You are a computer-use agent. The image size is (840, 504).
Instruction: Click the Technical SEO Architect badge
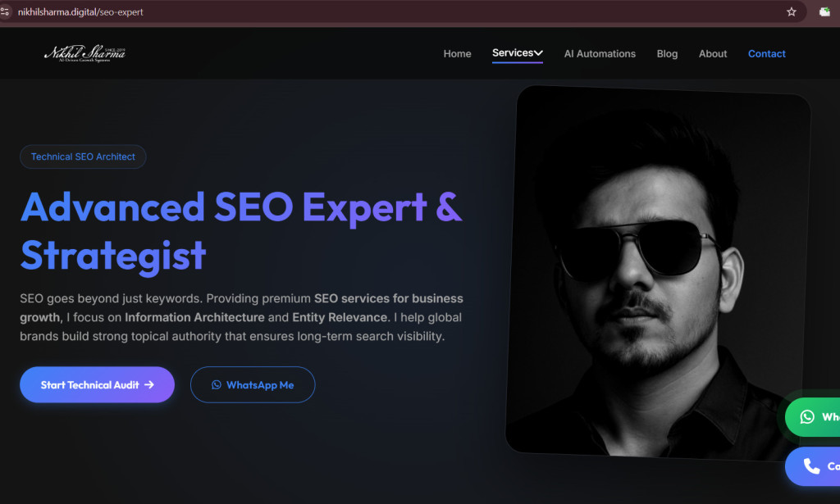(x=83, y=157)
